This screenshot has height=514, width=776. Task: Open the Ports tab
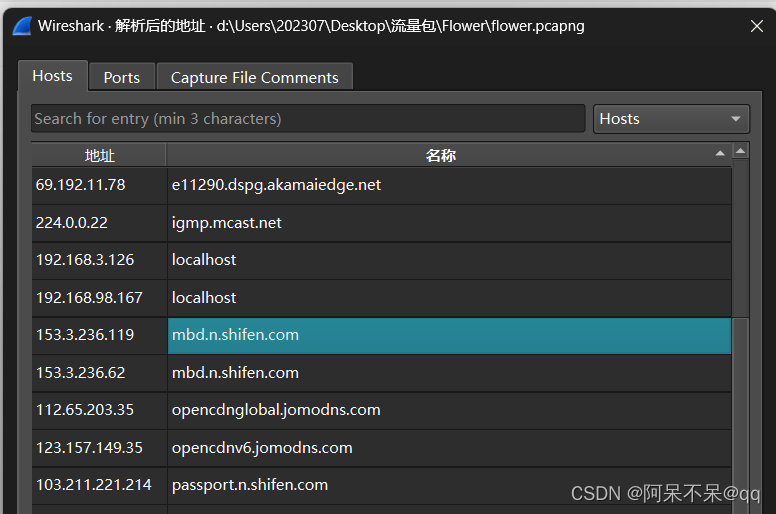tap(122, 77)
